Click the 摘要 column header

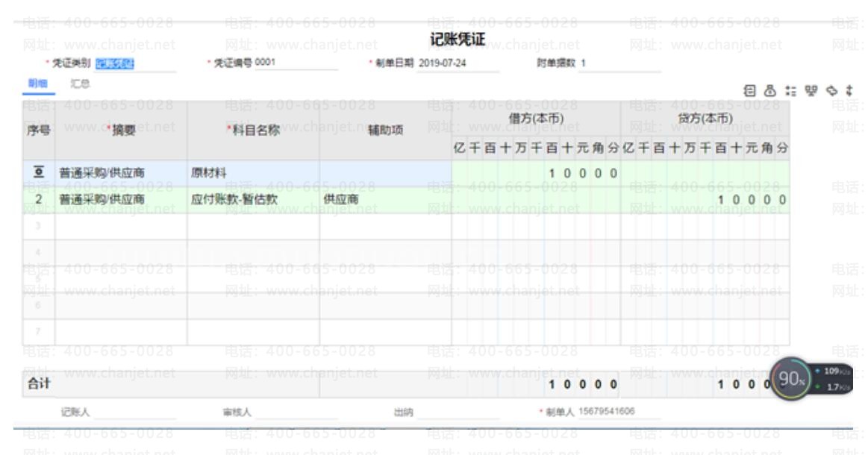121,131
